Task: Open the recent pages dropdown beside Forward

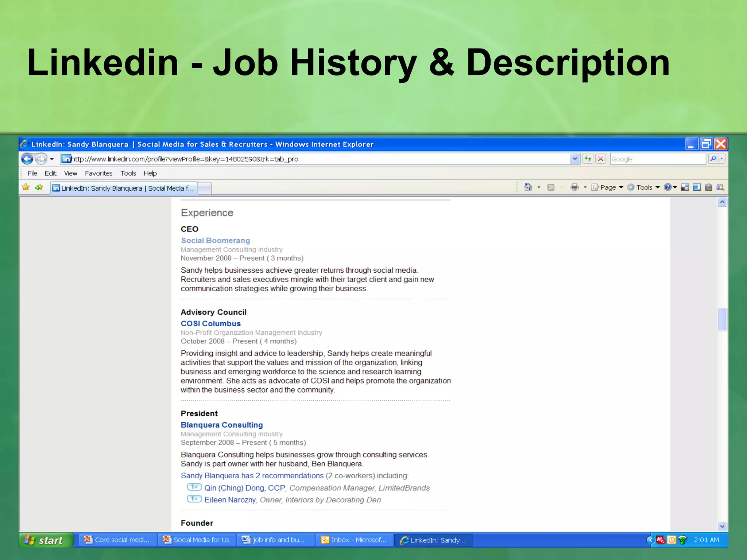Action: coord(52,159)
